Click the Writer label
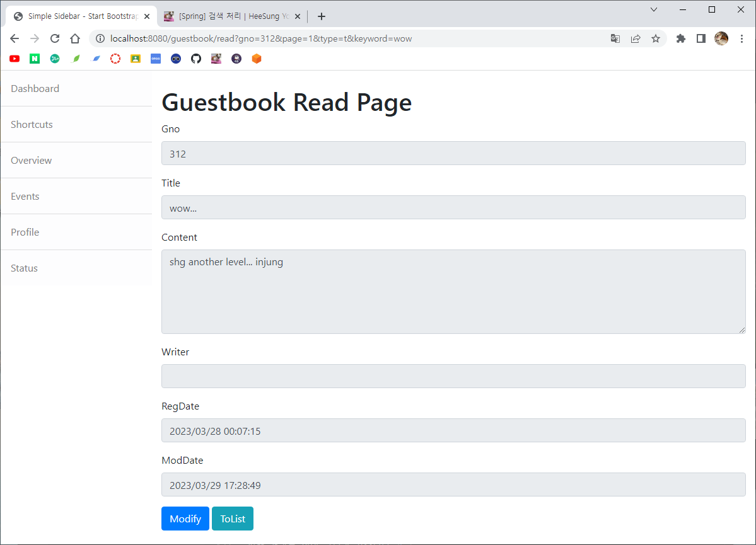This screenshot has width=756, height=545. click(x=175, y=352)
